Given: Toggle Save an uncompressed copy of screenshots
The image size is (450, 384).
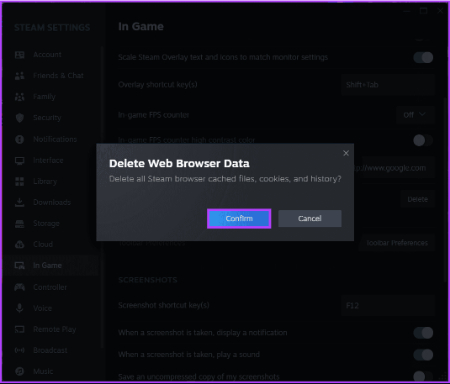Looking at the screenshot, I should pyautogui.click(x=423, y=377).
